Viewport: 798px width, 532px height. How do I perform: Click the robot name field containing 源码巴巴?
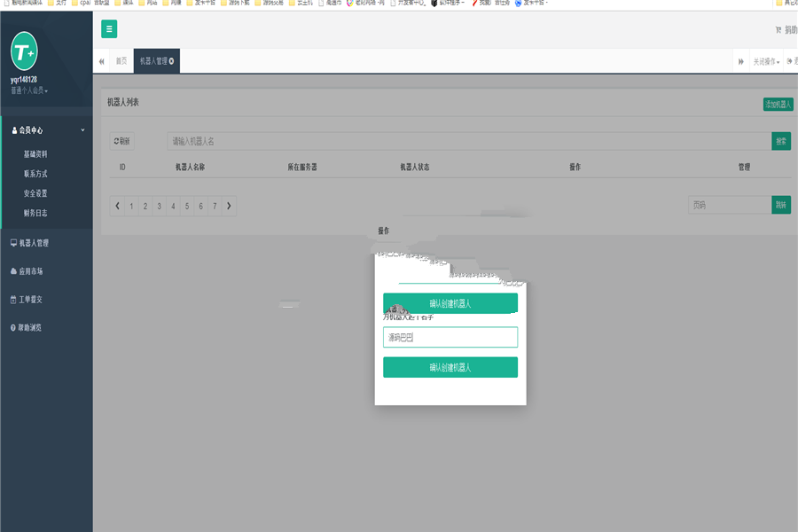(x=450, y=337)
